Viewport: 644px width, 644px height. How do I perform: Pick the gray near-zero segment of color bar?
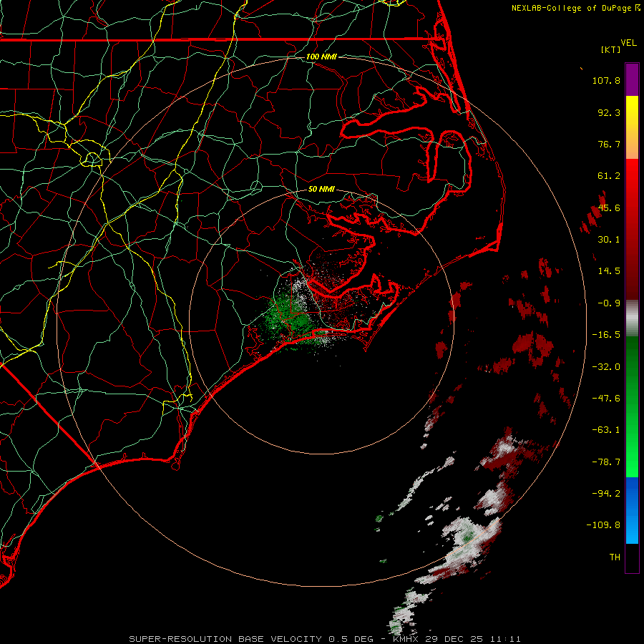coord(632,318)
